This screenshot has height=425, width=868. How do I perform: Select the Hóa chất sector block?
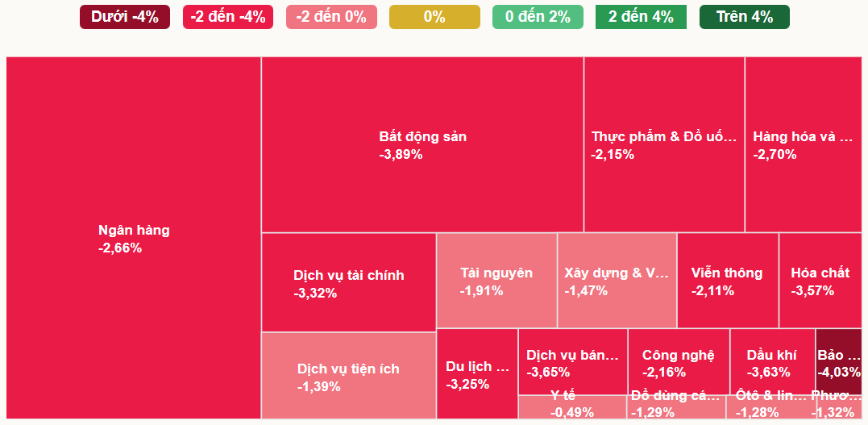820,281
